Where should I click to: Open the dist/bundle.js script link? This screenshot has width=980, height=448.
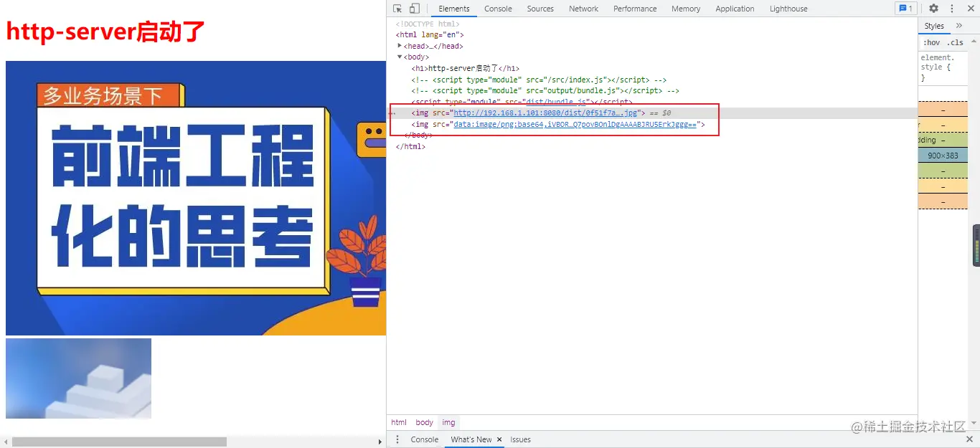(x=557, y=103)
